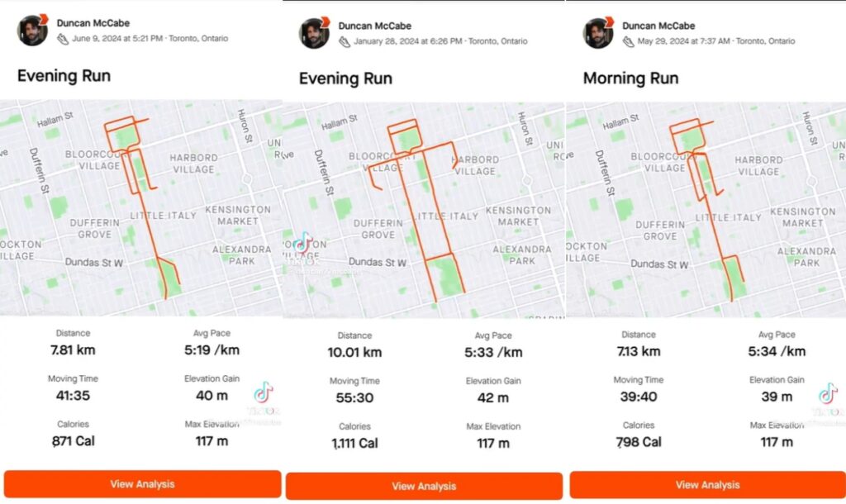Click the route map of the June 9 run
Screen dimensions: 846x504
(140, 207)
